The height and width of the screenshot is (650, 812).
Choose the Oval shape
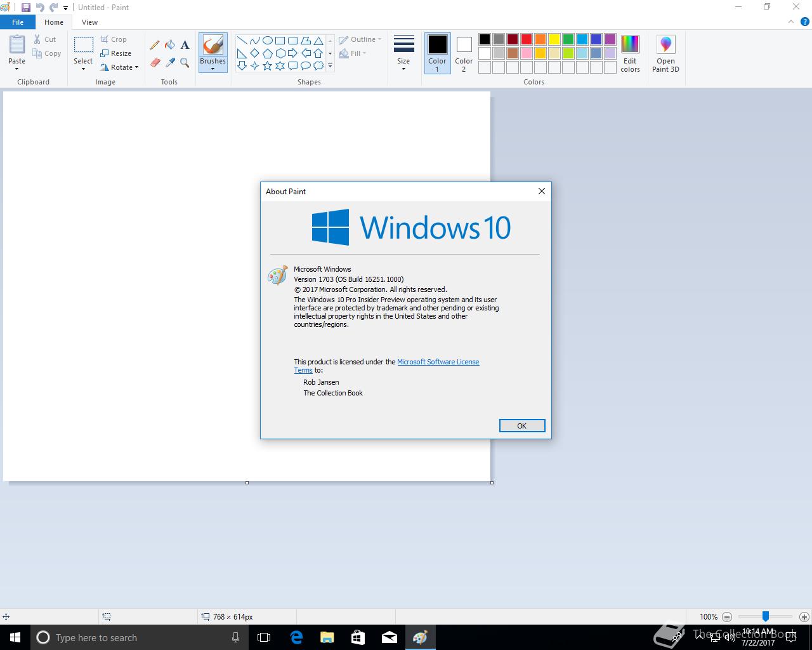267,41
